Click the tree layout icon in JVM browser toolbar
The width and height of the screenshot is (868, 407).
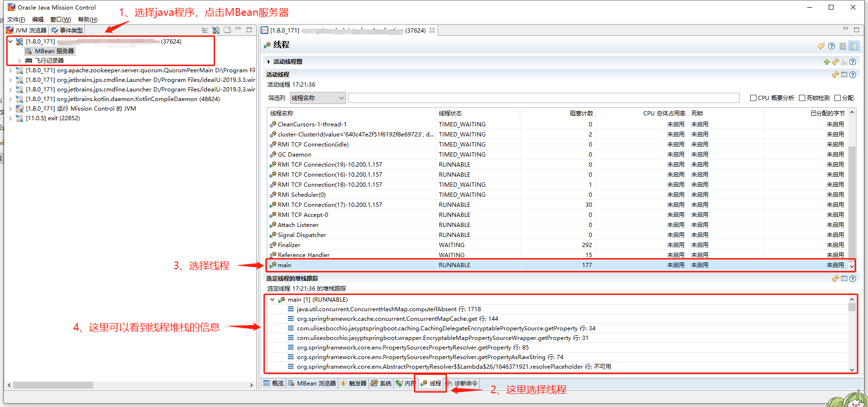[205, 30]
